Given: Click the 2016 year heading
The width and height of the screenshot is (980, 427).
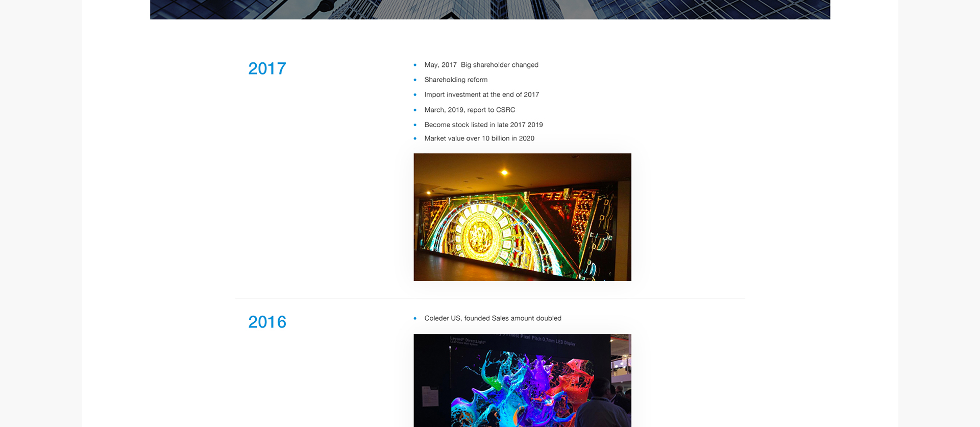Looking at the screenshot, I should (267, 322).
